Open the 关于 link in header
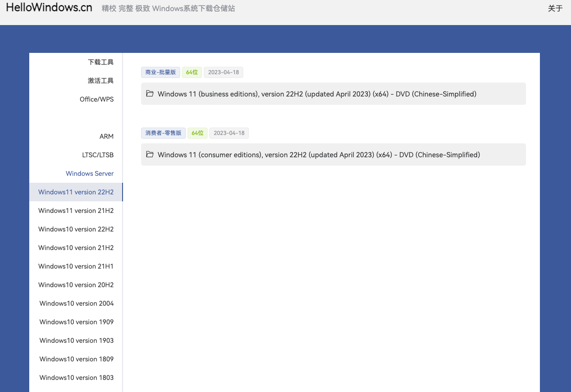The height and width of the screenshot is (392, 571). [x=555, y=8]
